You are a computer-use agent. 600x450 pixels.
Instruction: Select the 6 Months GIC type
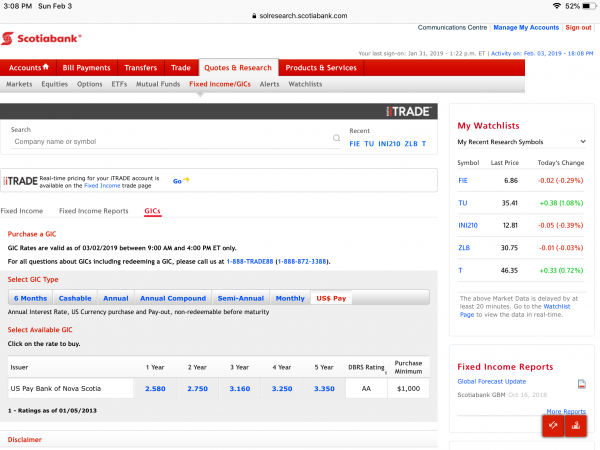[30, 298]
